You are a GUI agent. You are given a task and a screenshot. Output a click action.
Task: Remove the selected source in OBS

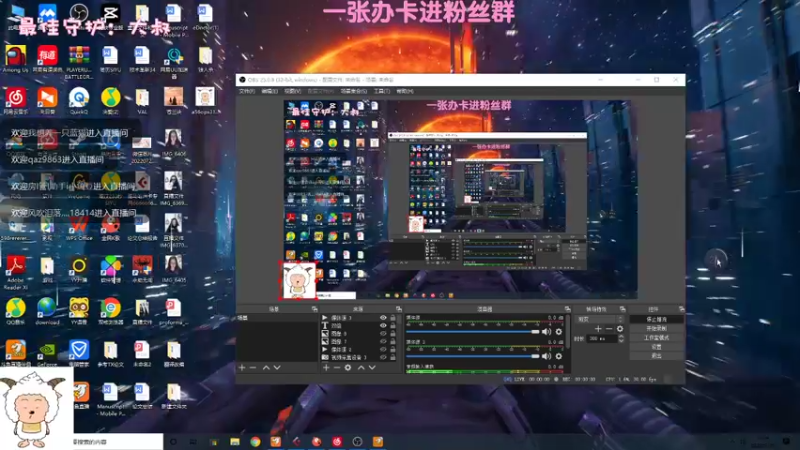pos(337,367)
